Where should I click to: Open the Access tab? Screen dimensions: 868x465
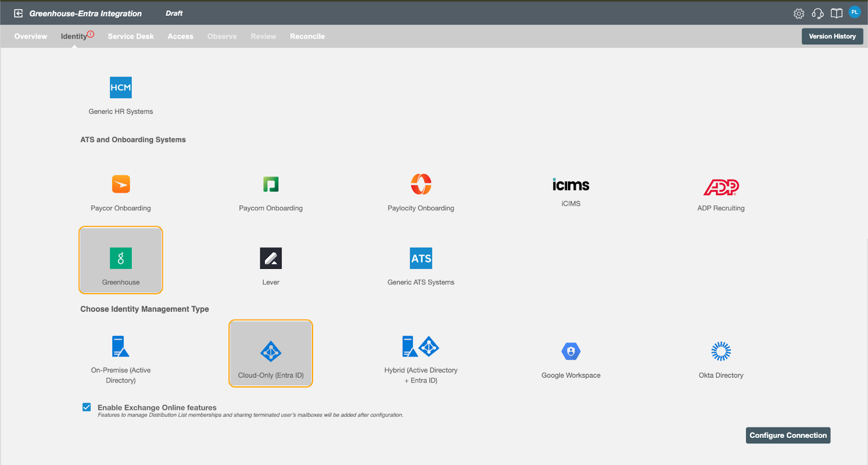point(180,36)
